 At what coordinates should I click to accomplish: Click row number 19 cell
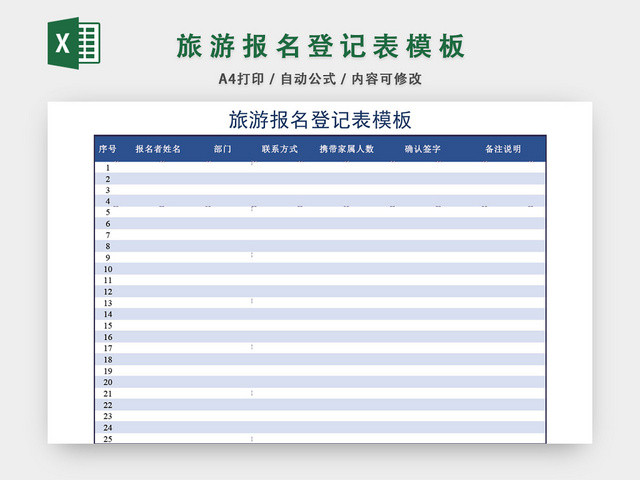[x=108, y=371]
